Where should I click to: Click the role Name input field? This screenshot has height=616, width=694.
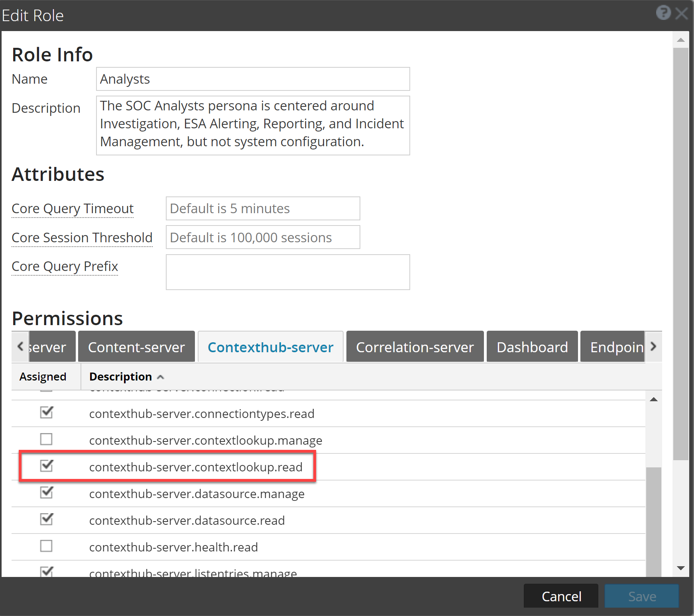click(253, 79)
